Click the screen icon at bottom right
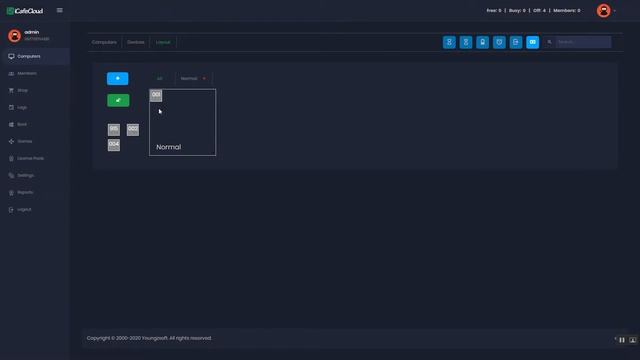The width and height of the screenshot is (640, 360). tap(633, 340)
